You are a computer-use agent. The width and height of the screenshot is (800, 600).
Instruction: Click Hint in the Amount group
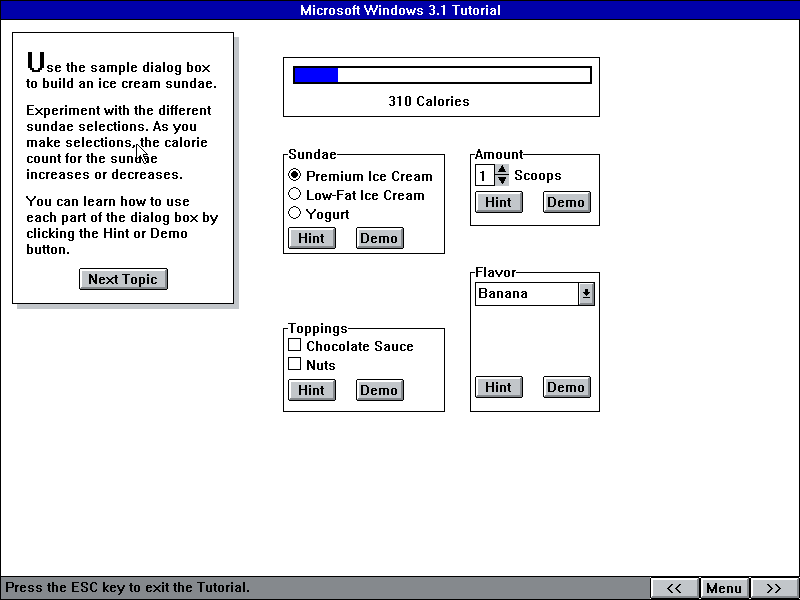tap(498, 203)
